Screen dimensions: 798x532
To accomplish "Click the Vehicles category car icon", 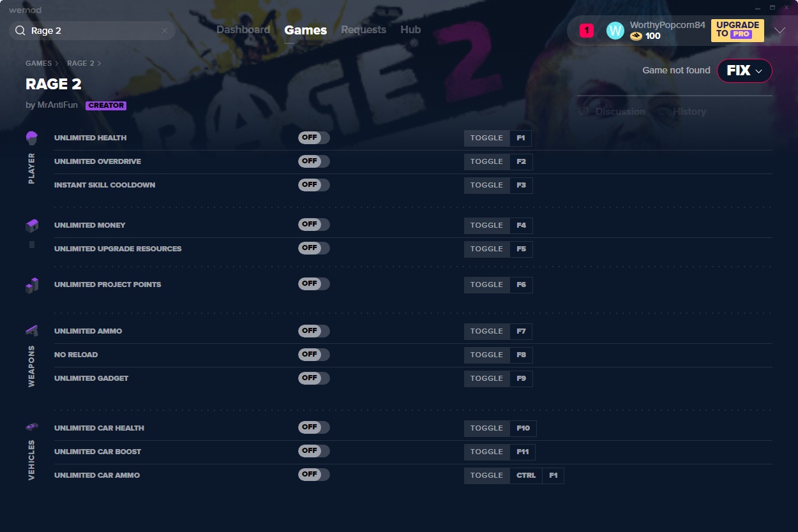I will (x=31, y=427).
